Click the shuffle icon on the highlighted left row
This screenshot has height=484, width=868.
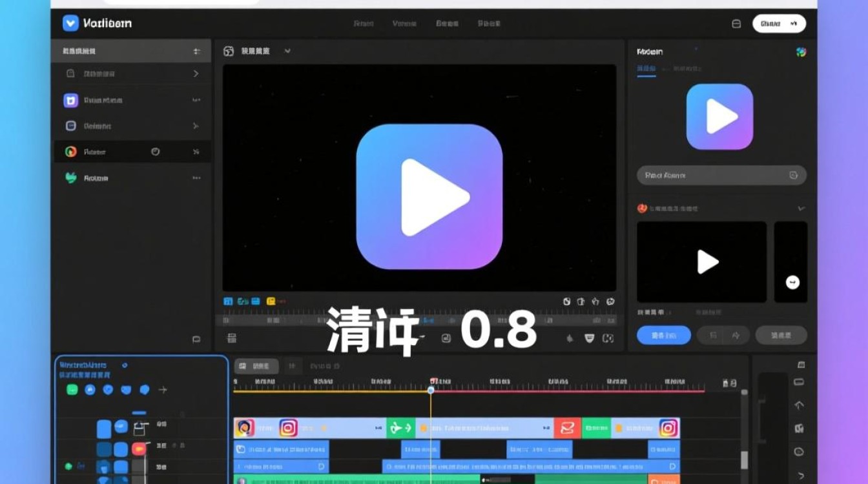(x=196, y=152)
